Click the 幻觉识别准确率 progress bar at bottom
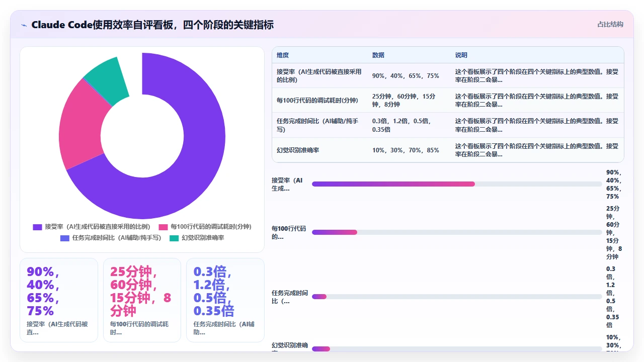Screen dimensions: 644x362 (x=457, y=349)
